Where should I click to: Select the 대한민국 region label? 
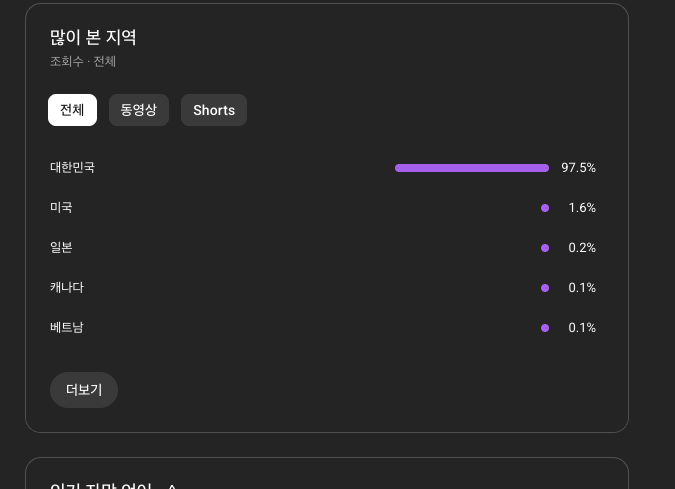click(72, 168)
